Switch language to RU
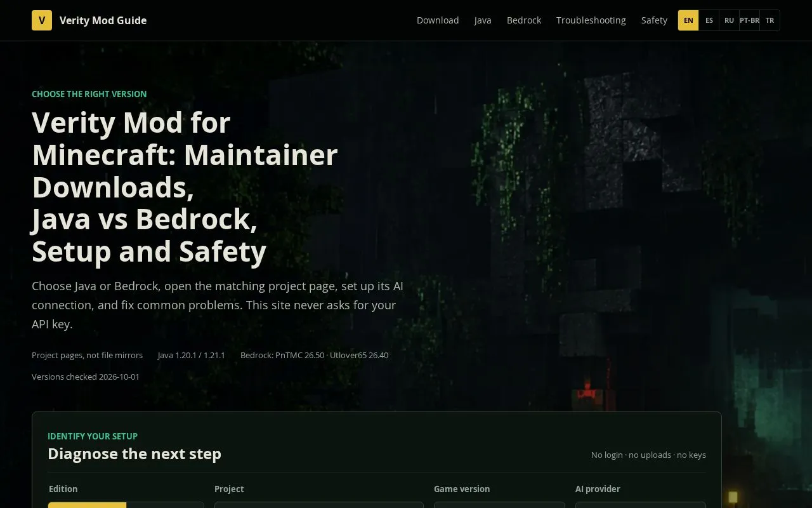Image resolution: width=812 pixels, height=508 pixels. coord(730,20)
